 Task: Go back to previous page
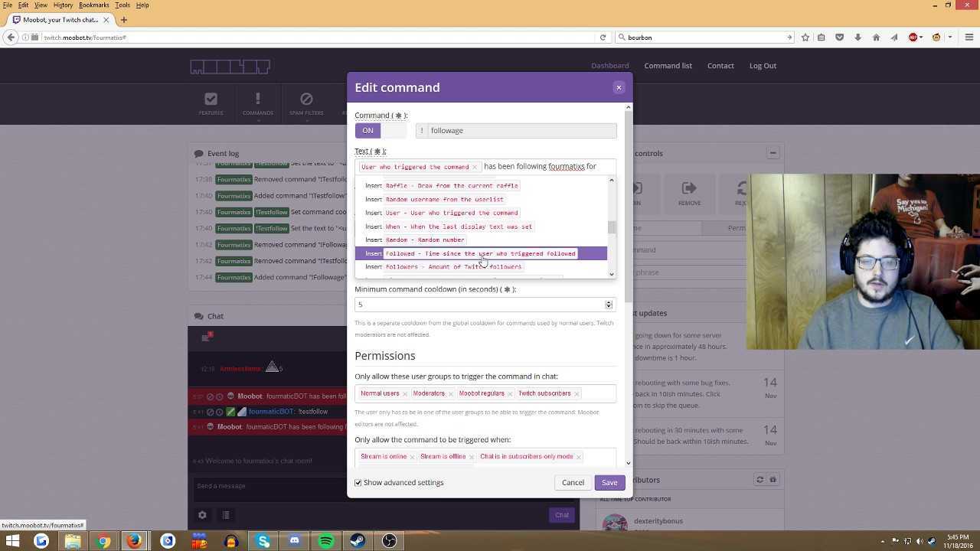pyautogui.click(x=11, y=37)
